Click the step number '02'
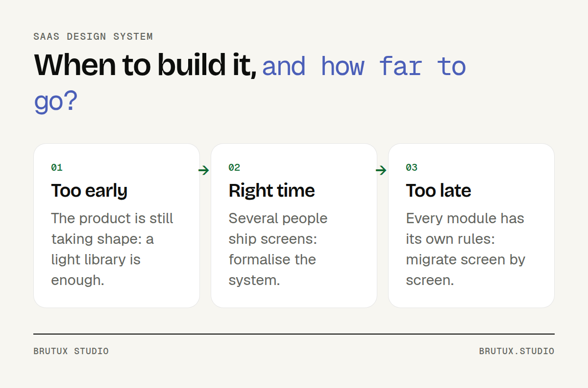The image size is (588, 388). (x=234, y=168)
